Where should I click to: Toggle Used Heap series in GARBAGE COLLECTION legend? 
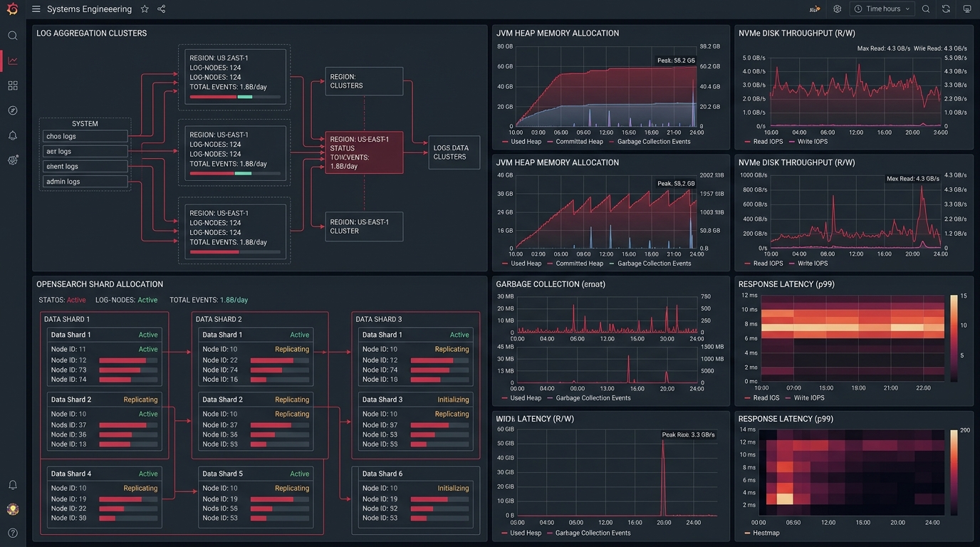pyautogui.click(x=521, y=398)
